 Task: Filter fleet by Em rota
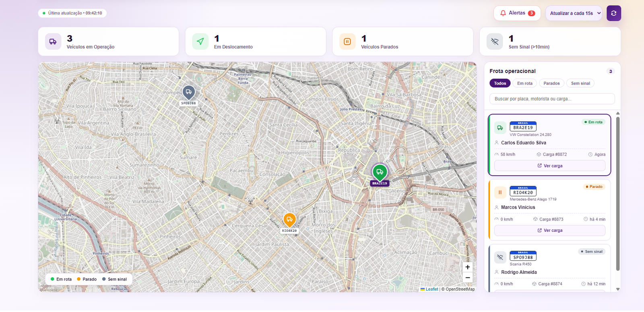(525, 83)
